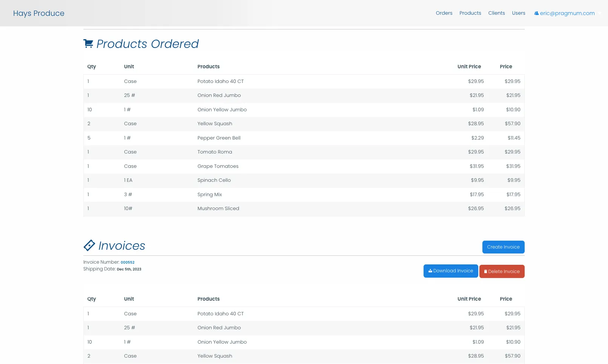Click the Hays Produce brand link
This screenshot has width=608, height=364.
coord(38,13)
